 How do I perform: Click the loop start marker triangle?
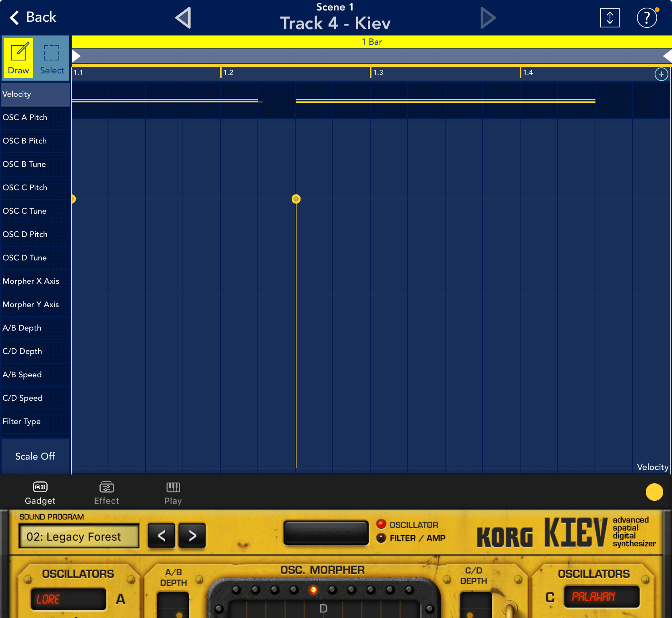tap(76, 56)
